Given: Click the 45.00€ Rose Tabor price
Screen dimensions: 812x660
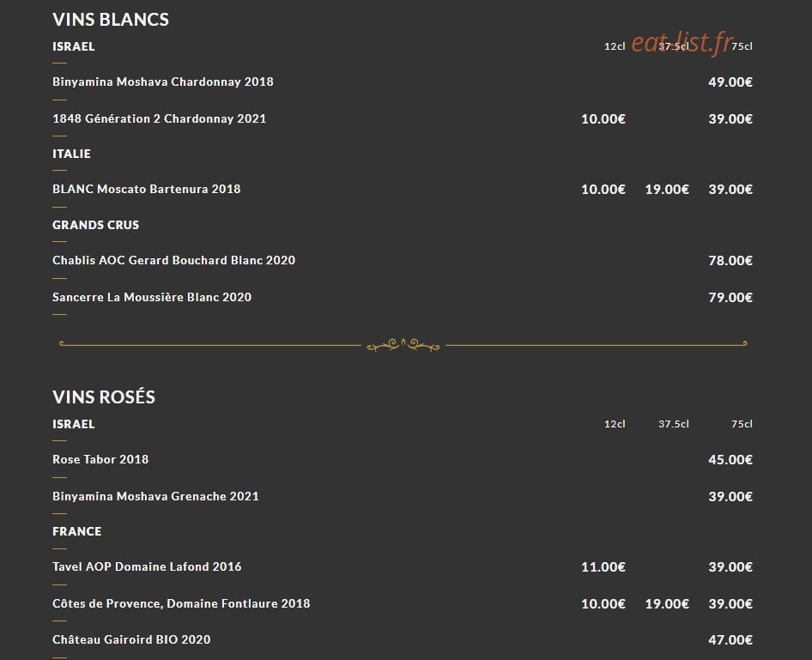Looking at the screenshot, I should (730, 460).
